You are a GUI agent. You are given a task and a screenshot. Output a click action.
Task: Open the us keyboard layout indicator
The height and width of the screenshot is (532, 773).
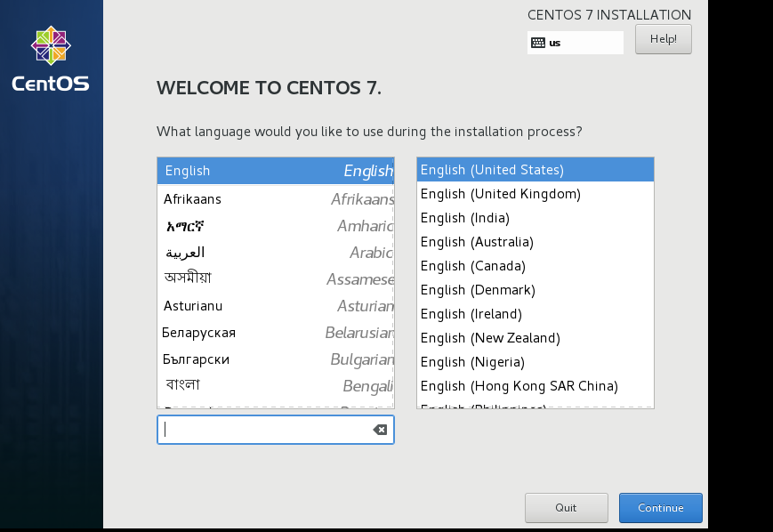coord(576,43)
